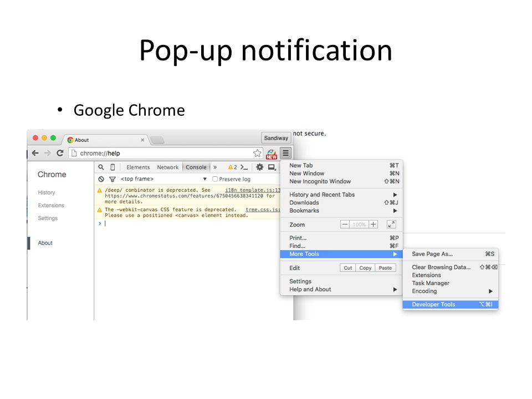The image size is (532, 399).
Task: Select New Window menu item
Action: click(x=341, y=173)
